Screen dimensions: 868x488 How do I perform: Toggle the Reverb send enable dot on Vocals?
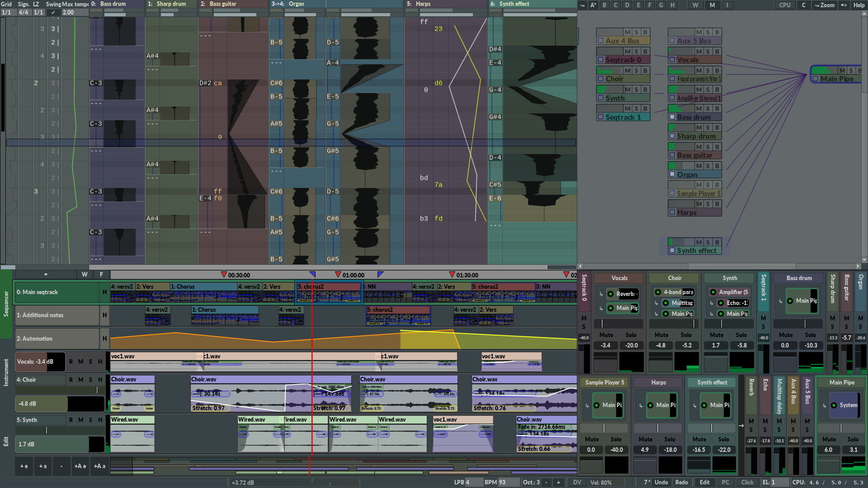click(x=610, y=294)
